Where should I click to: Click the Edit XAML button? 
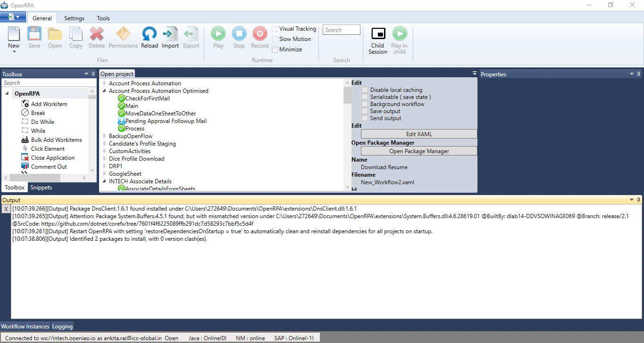419,134
